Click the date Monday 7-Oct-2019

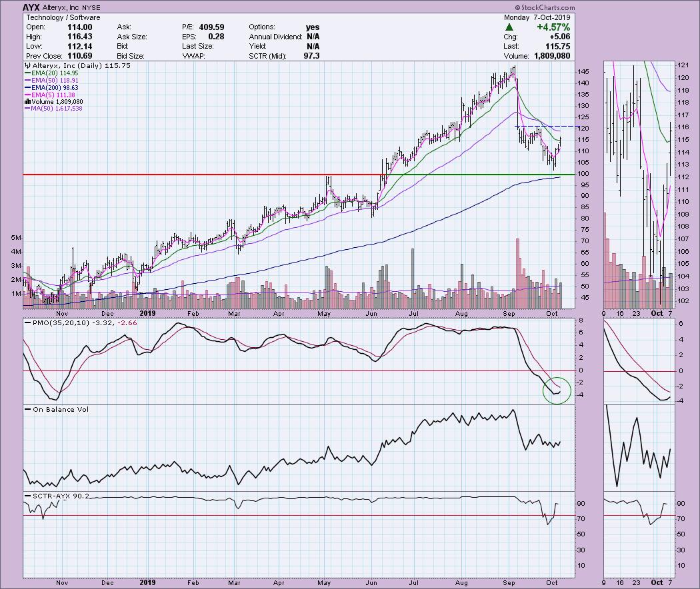(x=537, y=17)
